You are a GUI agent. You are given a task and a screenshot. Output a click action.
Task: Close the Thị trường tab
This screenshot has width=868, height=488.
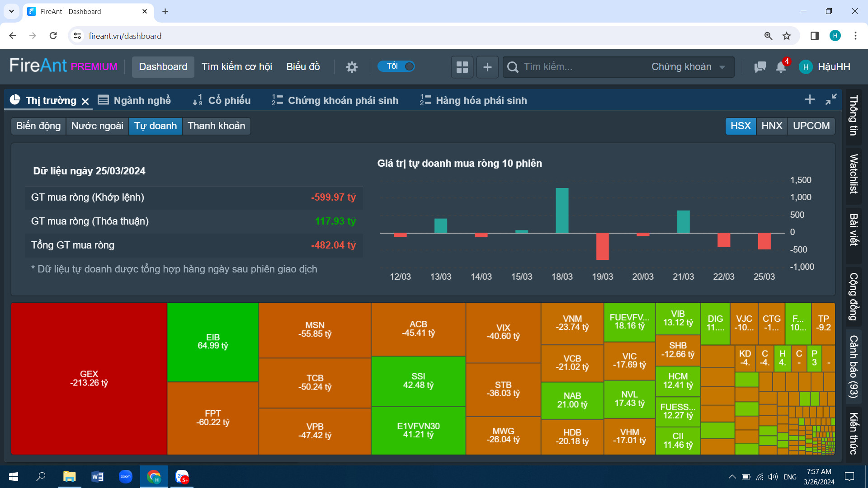coord(85,101)
